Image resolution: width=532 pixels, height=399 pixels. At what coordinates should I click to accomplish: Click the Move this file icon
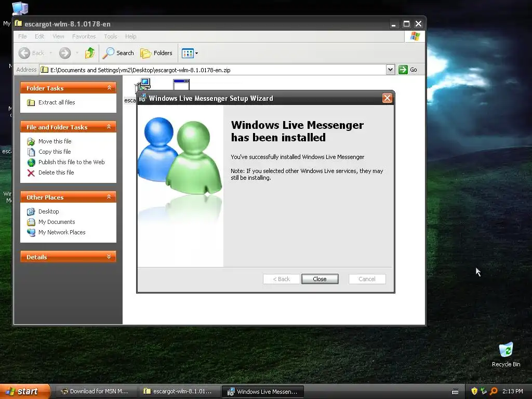click(31, 141)
